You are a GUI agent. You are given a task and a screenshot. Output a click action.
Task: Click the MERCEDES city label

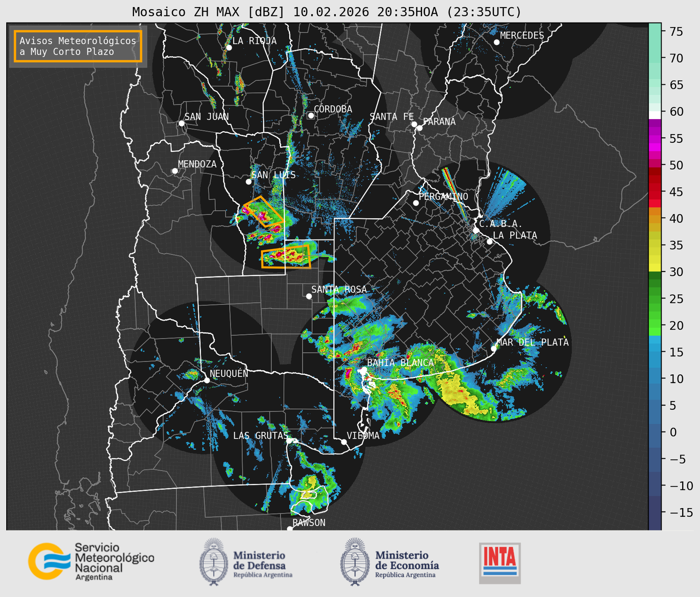(x=522, y=36)
